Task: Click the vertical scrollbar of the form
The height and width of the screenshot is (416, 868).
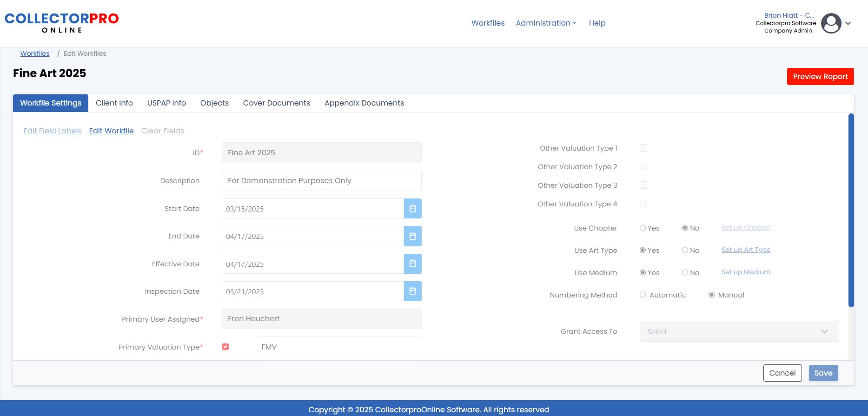Action: coord(851,210)
